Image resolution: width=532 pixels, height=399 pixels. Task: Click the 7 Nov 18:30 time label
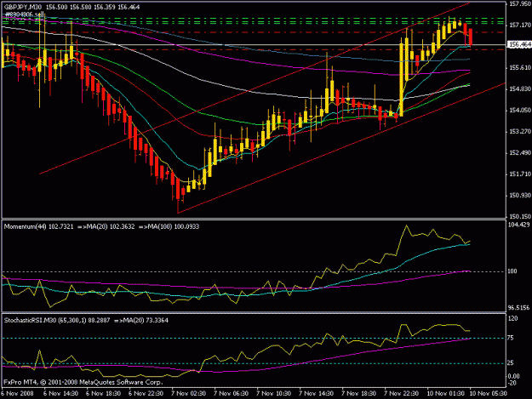pyautogui.click(x=358, y=394)
